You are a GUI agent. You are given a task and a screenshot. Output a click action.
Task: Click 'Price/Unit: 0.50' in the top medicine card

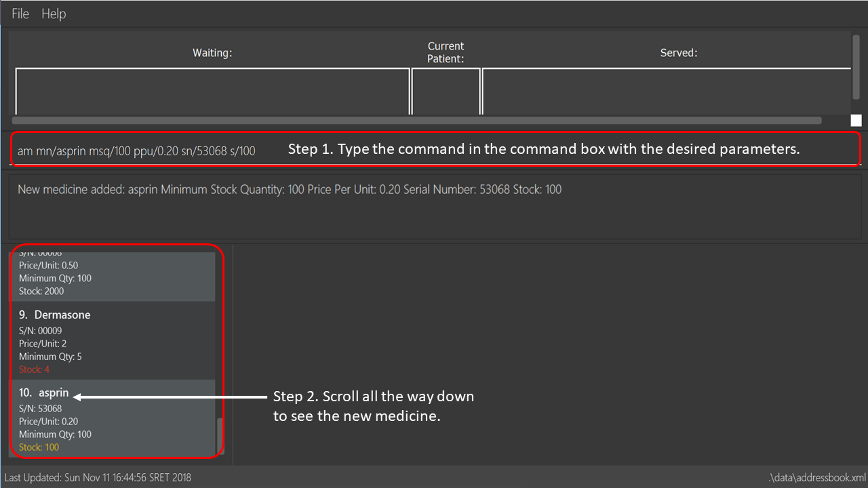[48, 265]
